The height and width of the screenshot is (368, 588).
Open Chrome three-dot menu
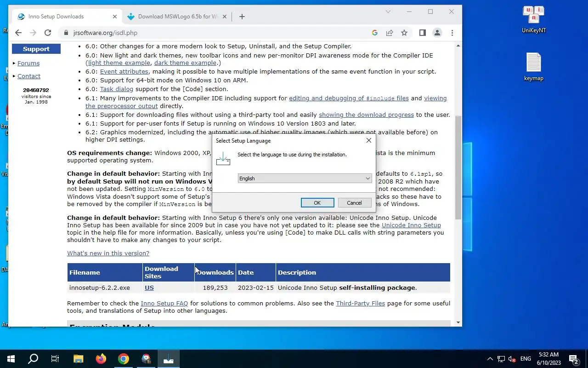click(452, 33)
